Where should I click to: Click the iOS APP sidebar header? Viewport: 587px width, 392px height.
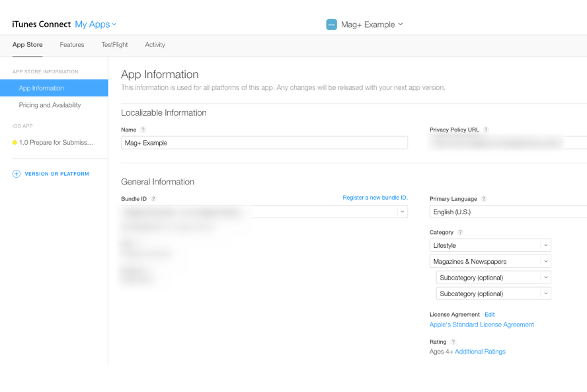[22, 126]
